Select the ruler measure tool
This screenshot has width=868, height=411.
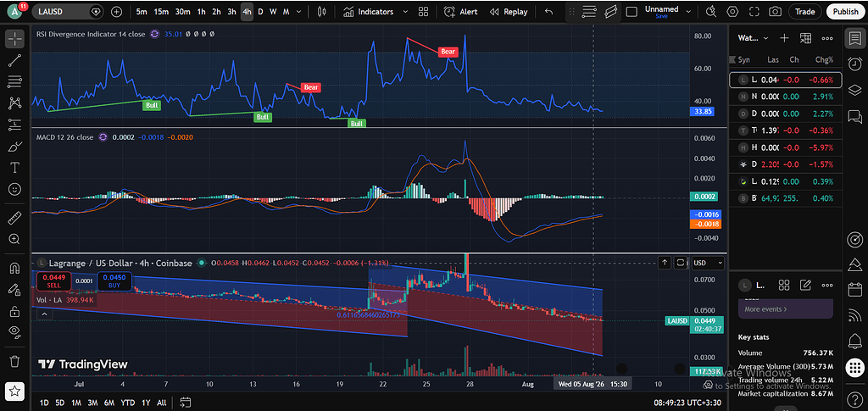pyautogui.click(x=15, y=218)
